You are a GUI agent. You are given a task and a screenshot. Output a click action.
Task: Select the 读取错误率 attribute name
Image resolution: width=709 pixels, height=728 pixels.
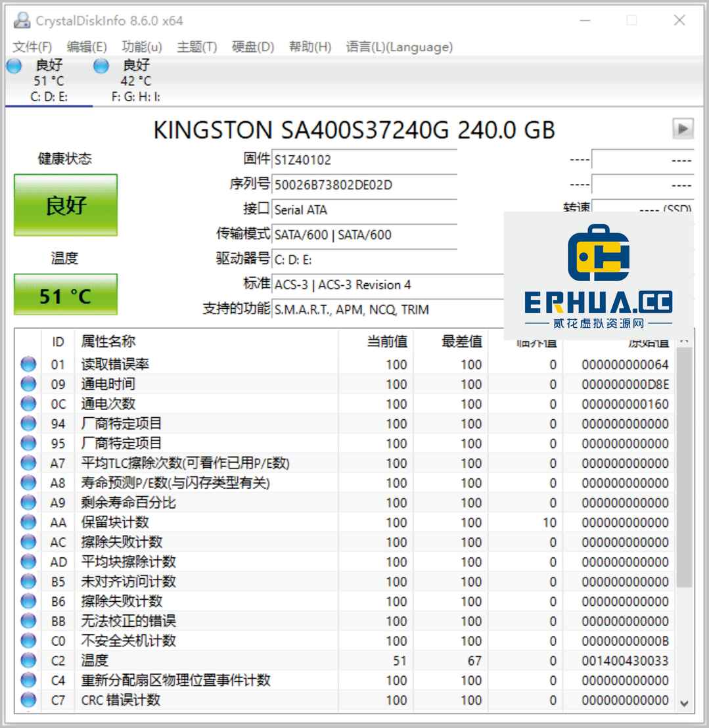tap(115, 364)
